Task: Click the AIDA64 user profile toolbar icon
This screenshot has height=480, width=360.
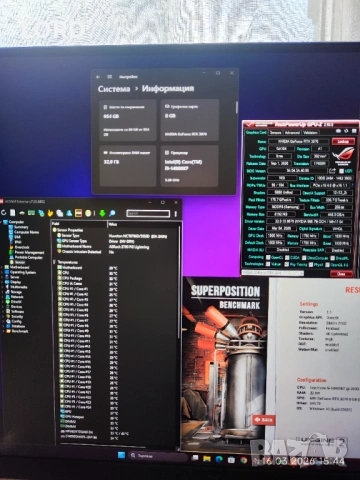Action: pos(69,213)
